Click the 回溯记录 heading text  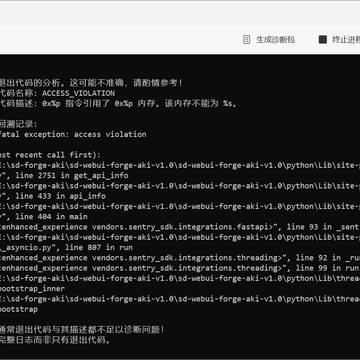point(19,124)
